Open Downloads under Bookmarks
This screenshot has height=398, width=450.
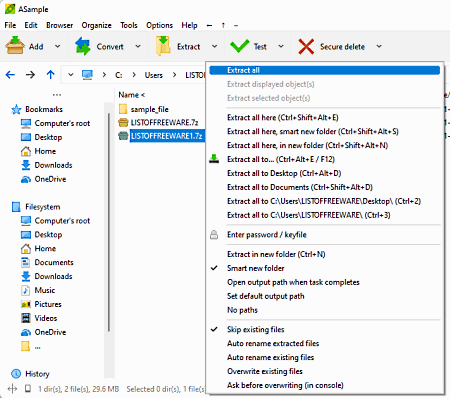(53, 165)
